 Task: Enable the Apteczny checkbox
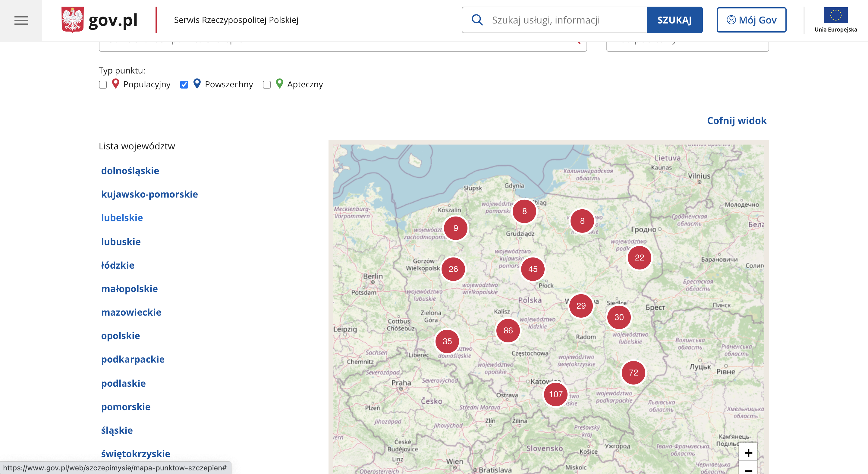point(266,85)
